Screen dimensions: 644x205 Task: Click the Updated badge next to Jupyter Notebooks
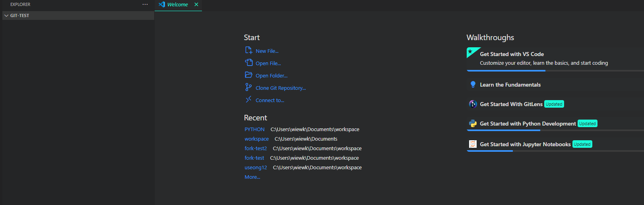[582, 144]
